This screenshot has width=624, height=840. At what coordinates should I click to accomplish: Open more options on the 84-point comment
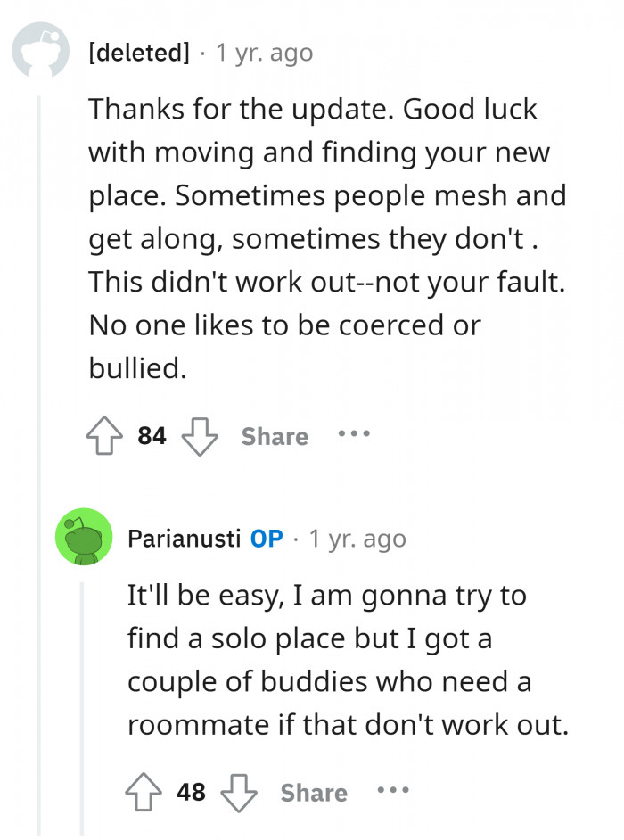point(353,435)
